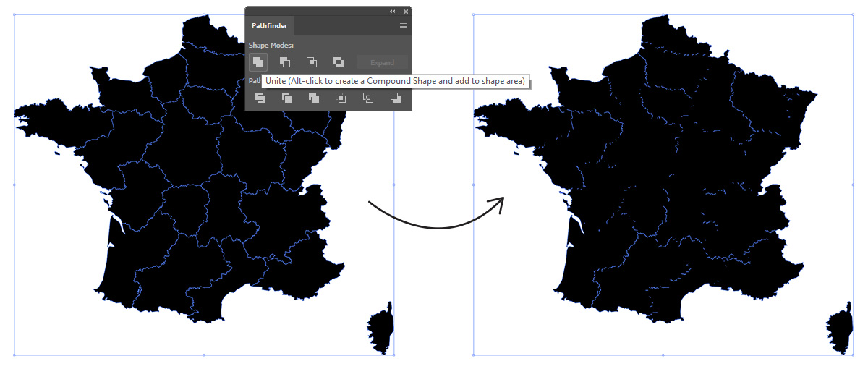Apply the Merge pathfinder

click(314, 98)
